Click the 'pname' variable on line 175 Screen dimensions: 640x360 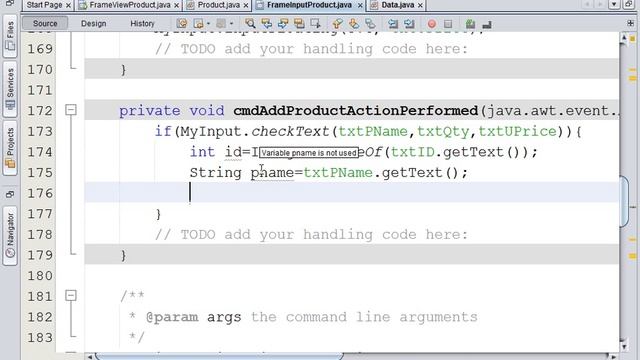click(272, 173)
